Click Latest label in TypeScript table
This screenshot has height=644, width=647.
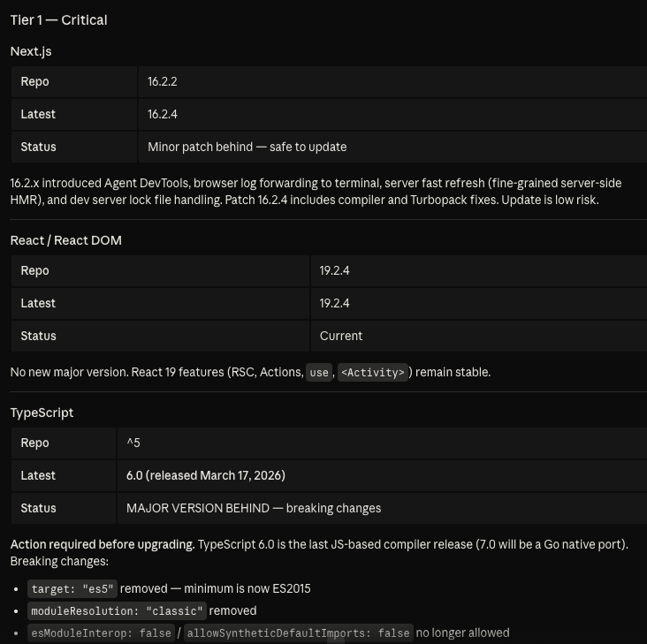click(38, 475)
